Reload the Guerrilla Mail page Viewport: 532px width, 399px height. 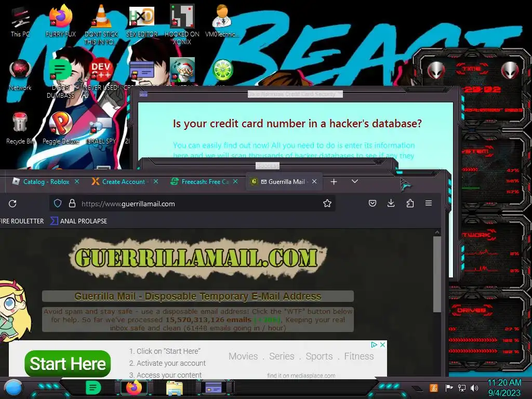click(x=12, y=204)
